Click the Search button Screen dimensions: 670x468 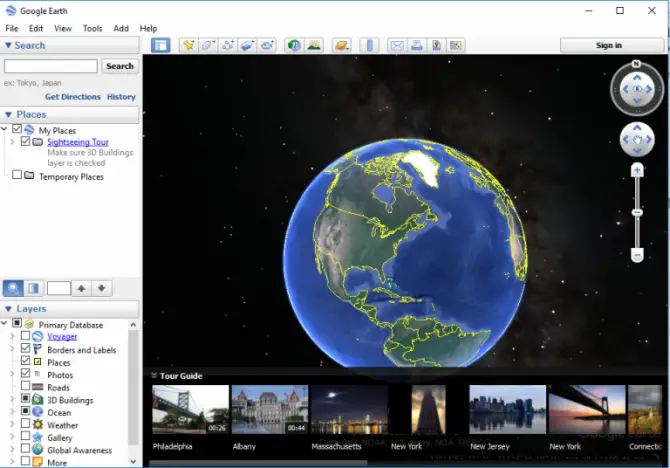tap(120, 66)
